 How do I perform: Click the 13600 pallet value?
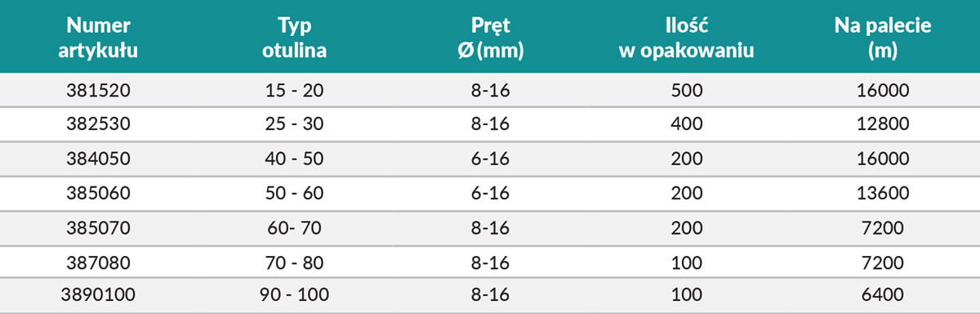coord(882,194)
